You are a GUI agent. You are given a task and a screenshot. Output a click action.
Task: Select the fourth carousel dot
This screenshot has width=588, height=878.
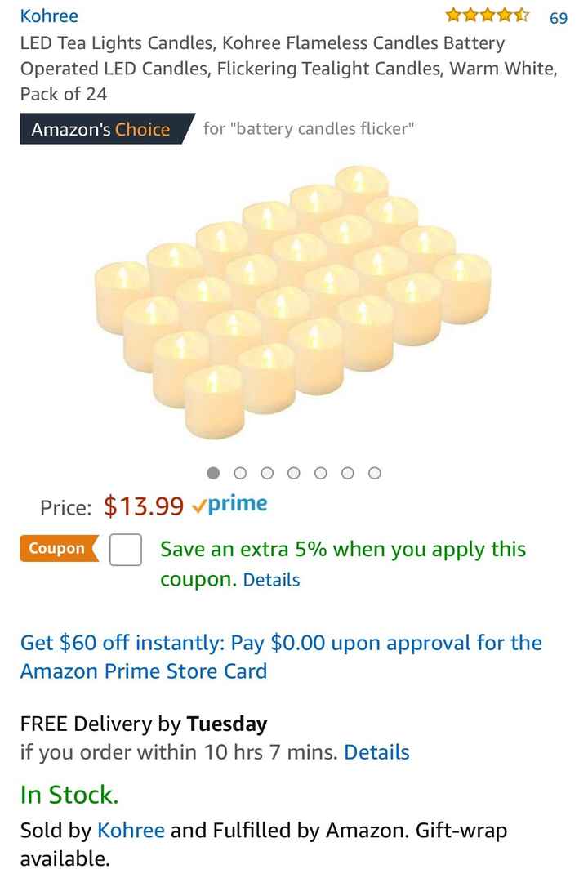pos(294,472)
